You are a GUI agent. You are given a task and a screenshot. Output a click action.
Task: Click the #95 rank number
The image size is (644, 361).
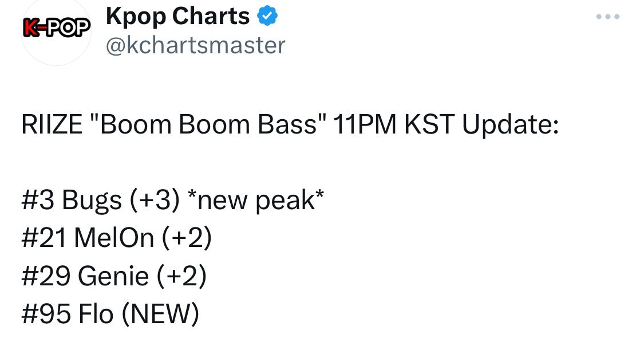point(45,314)
